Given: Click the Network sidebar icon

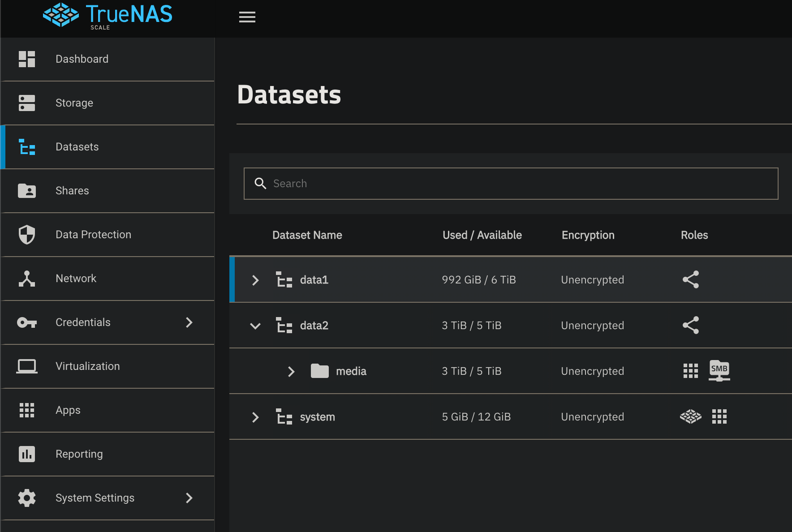Looking at the screenshot, I should click(x=27, y=279).
